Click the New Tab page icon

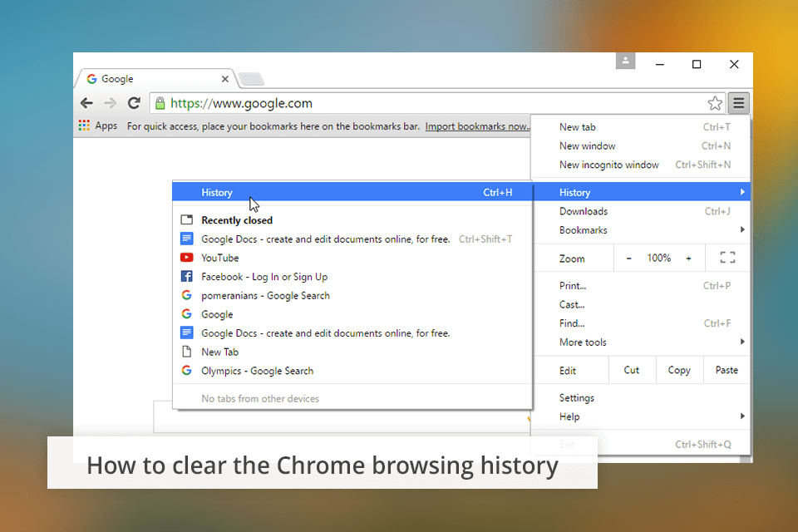pos(187,352)
